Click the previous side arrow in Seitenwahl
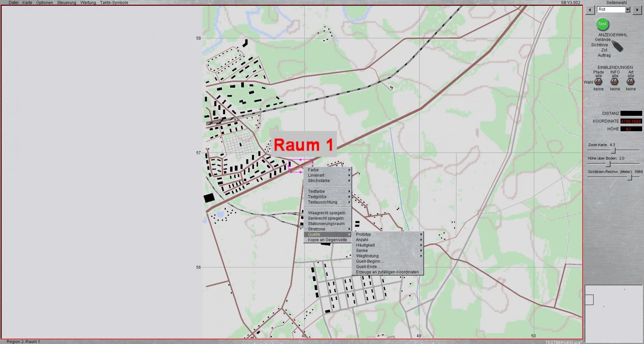The height and width of the screenshot is (344, 644). pyautogui.click(x=590, y=10)
